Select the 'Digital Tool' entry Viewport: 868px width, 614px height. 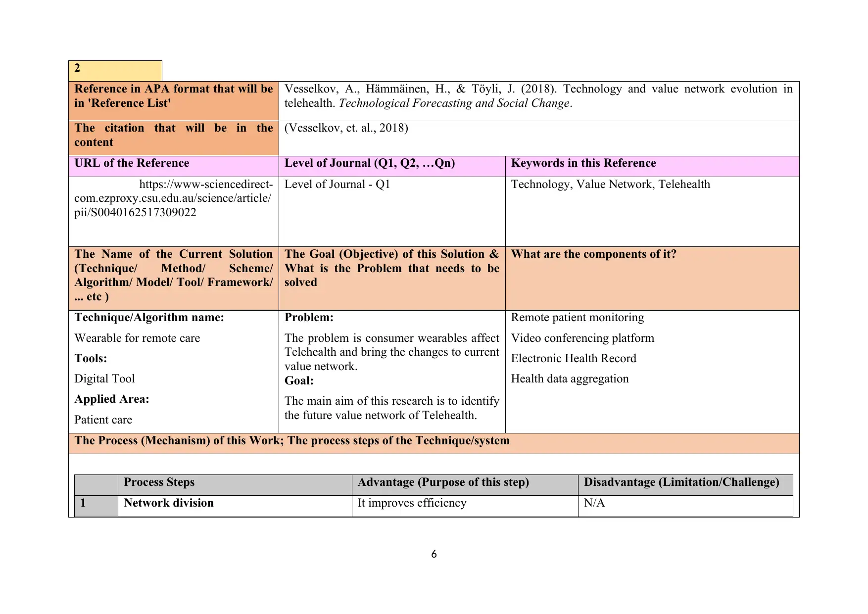(x=104, y=379)
